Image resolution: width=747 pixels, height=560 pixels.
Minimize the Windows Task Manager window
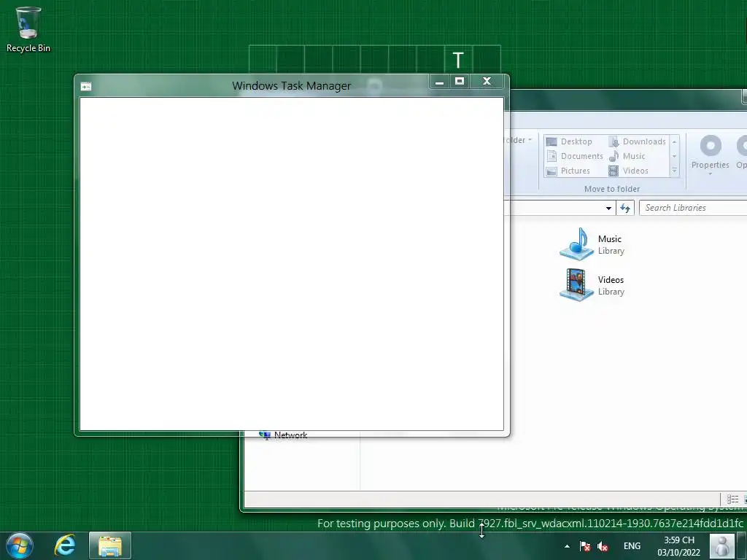point(439,82)
